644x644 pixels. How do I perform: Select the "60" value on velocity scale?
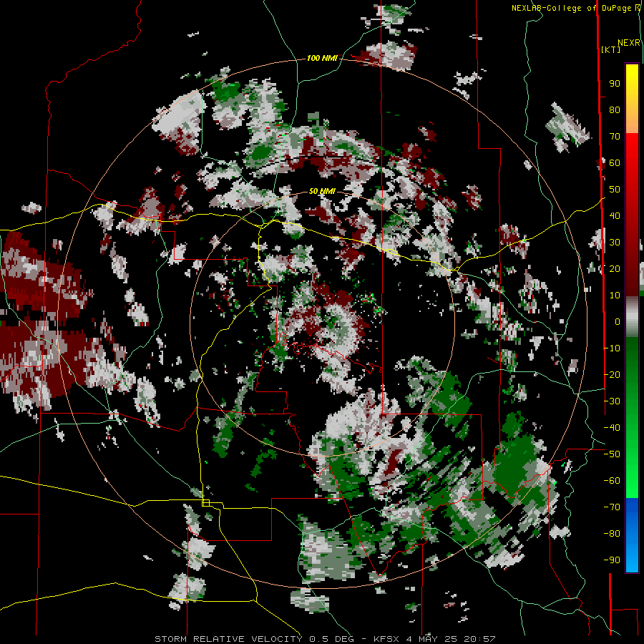point(615,162)
